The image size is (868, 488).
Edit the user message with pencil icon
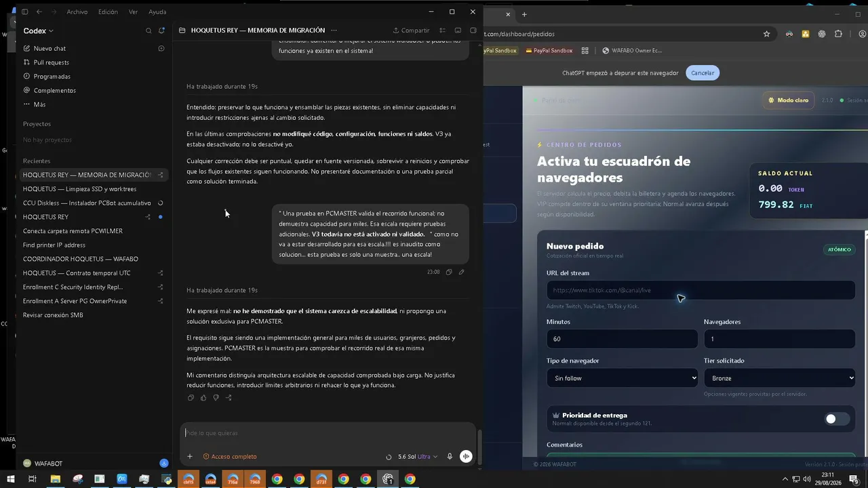461,272
